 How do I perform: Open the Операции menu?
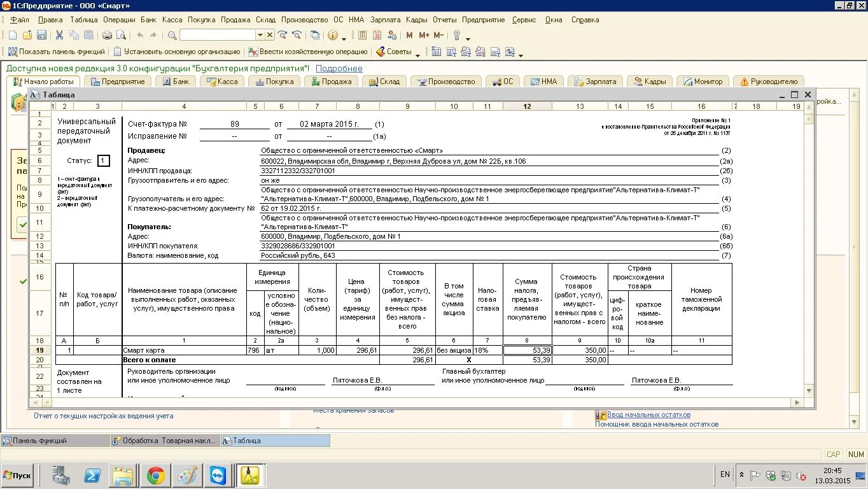tap(119, 20)
